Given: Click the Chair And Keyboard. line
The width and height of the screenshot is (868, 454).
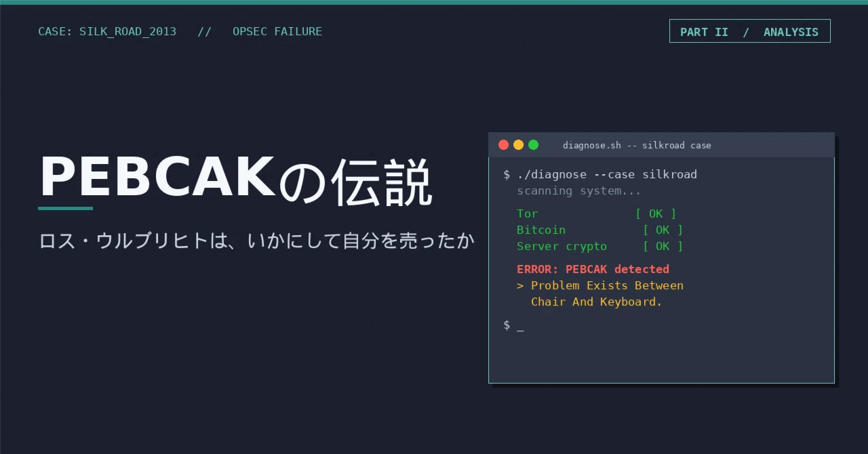Looking at the screenshot, I should [x=596, y=302].
